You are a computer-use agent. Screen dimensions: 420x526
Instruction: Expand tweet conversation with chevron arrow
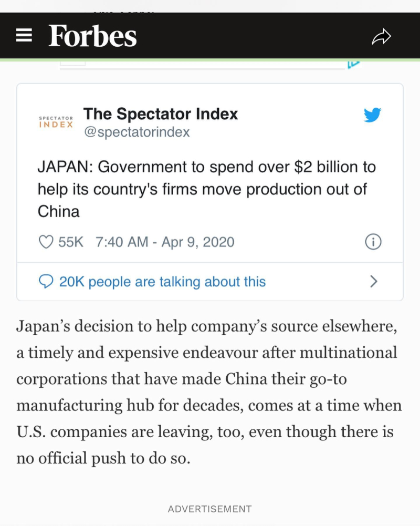(x=374, y=282)
